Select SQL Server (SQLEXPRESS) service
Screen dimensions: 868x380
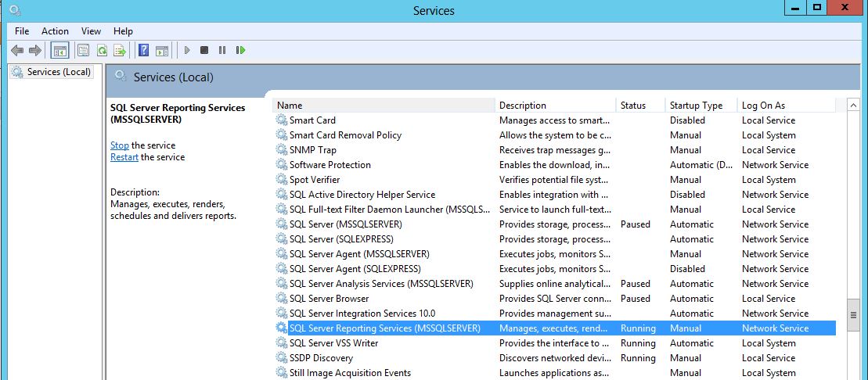555,239
